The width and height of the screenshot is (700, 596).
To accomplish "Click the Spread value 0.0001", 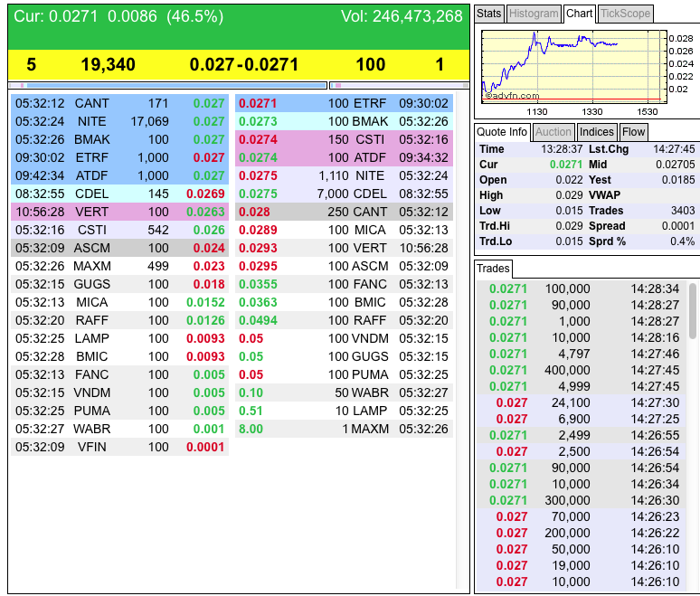I will [678, 226].
